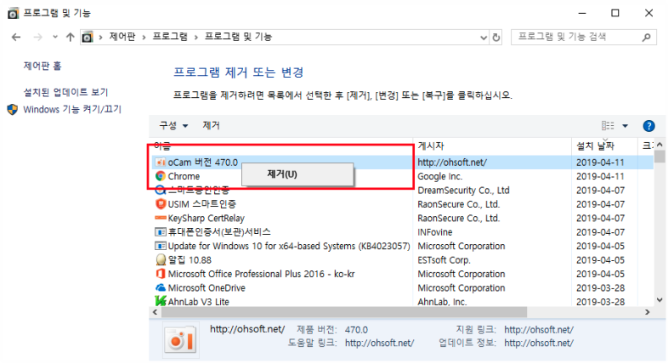Click the AhnLab V3 Lite icon
This screenshot has width=668, height=363.
pos(160,301)
